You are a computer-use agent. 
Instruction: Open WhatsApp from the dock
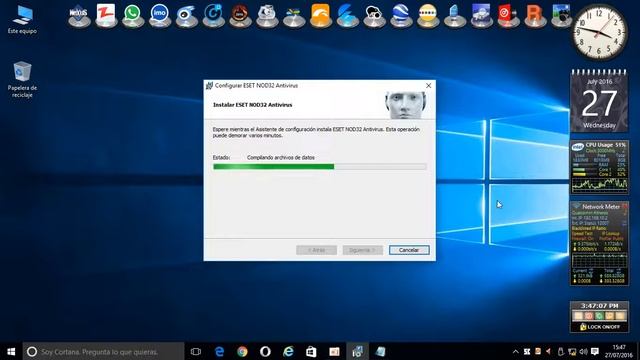[x=133, y=16]
